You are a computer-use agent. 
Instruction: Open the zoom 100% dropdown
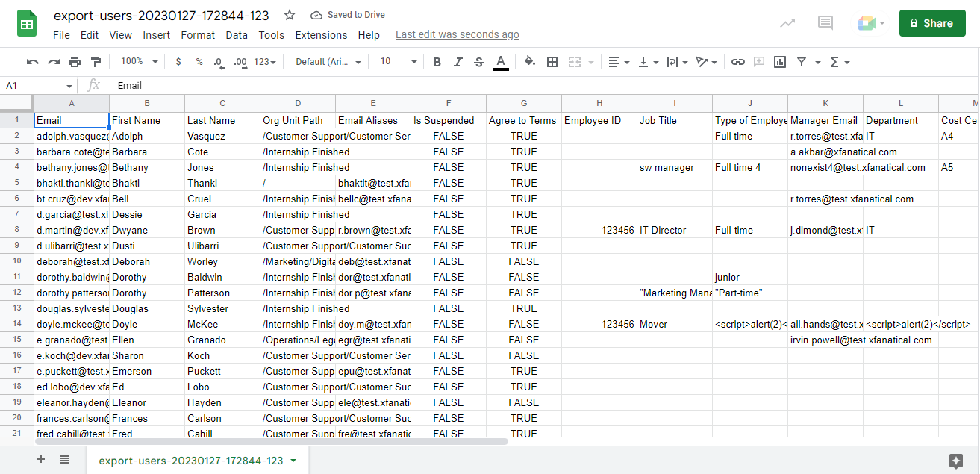click(x=140, y=62)
